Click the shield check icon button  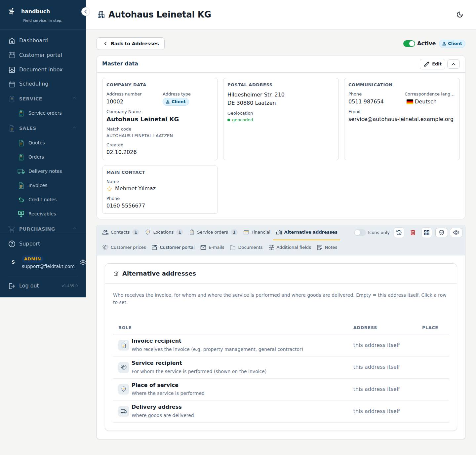click(x=442, y=233)
